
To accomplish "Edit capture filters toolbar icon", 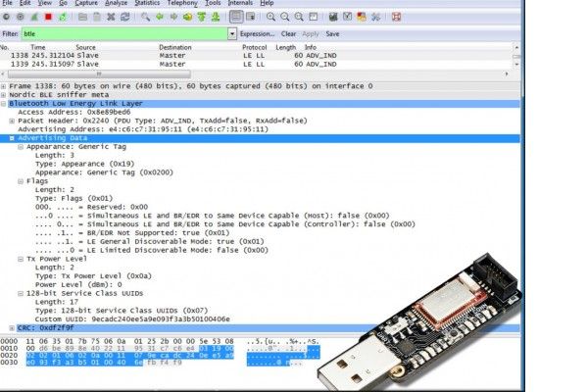I will [333, 17].
